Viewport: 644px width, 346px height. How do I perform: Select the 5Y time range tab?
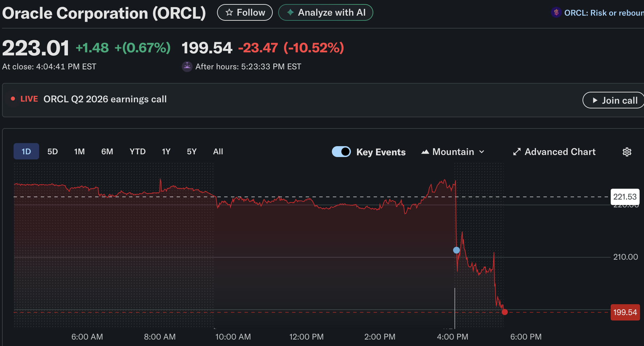coord(192,151)
